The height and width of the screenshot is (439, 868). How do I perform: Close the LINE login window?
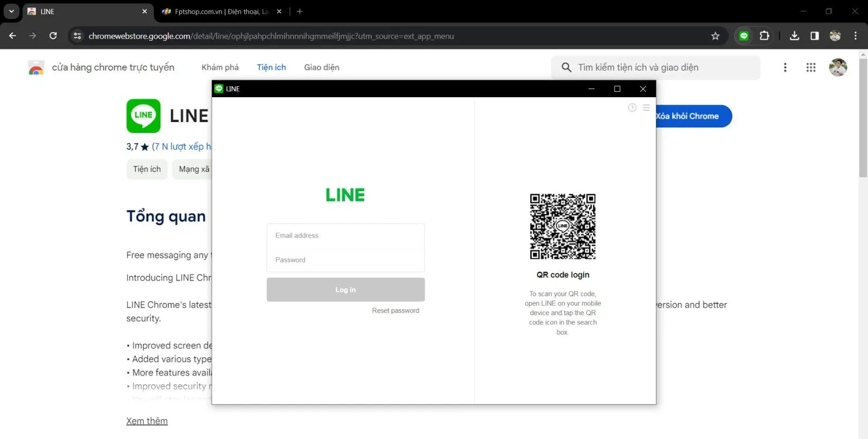[x=643, y=88]
